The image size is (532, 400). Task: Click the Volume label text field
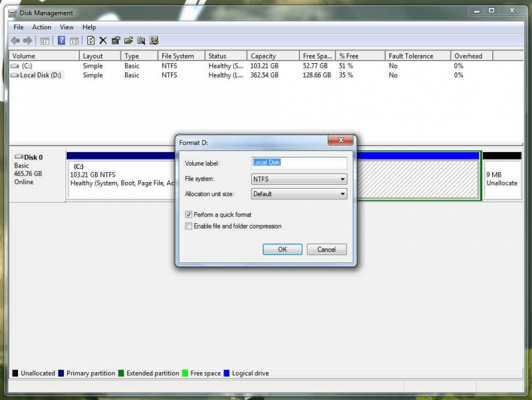pos(299,163)
